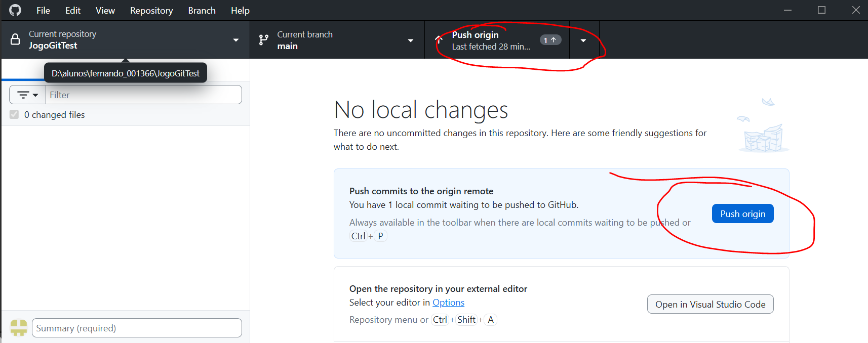Open the Repository menu

[x=151, y=11]
